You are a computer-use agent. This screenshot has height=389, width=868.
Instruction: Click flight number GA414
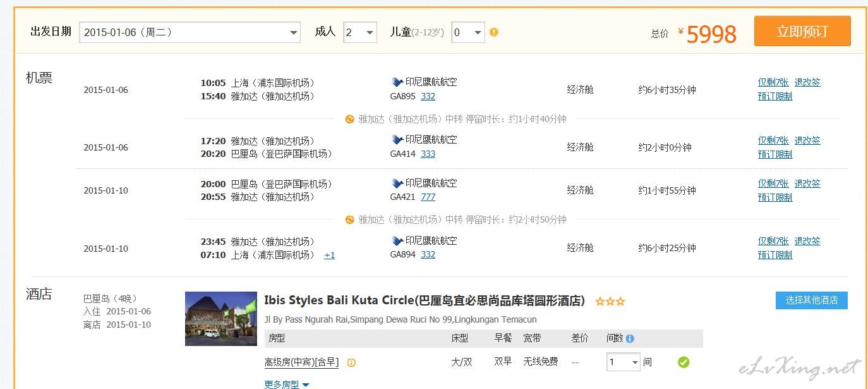[x=402, y=154]
